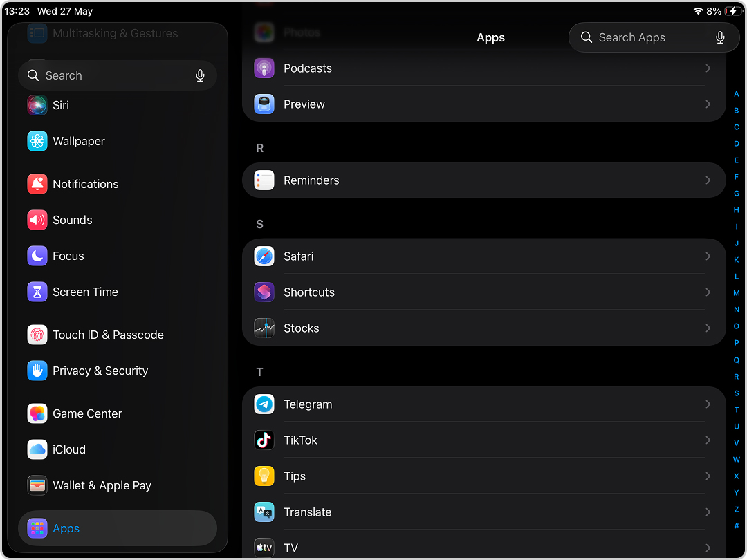
Task: Select the Wallpaper flower icon
Action: pos(37,141)
